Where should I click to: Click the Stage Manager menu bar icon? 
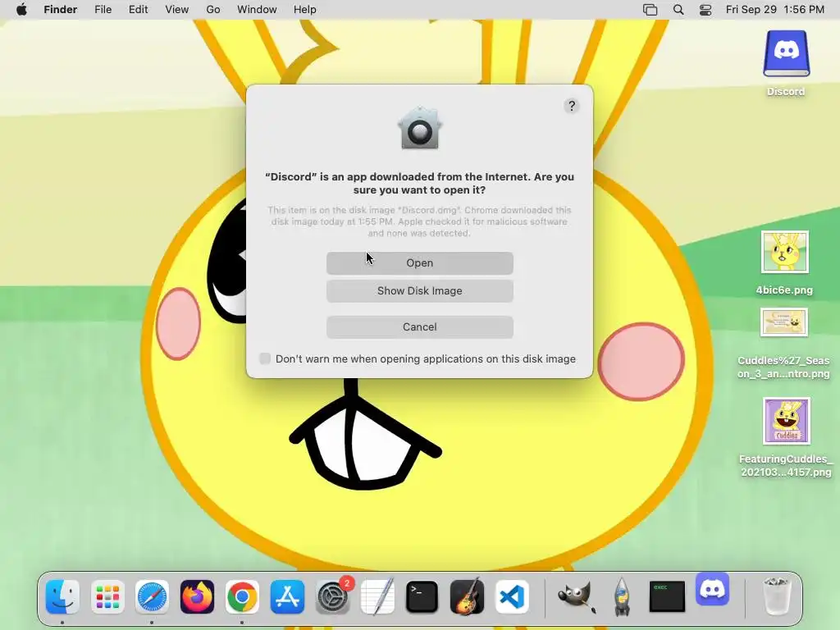pos(650,10)
